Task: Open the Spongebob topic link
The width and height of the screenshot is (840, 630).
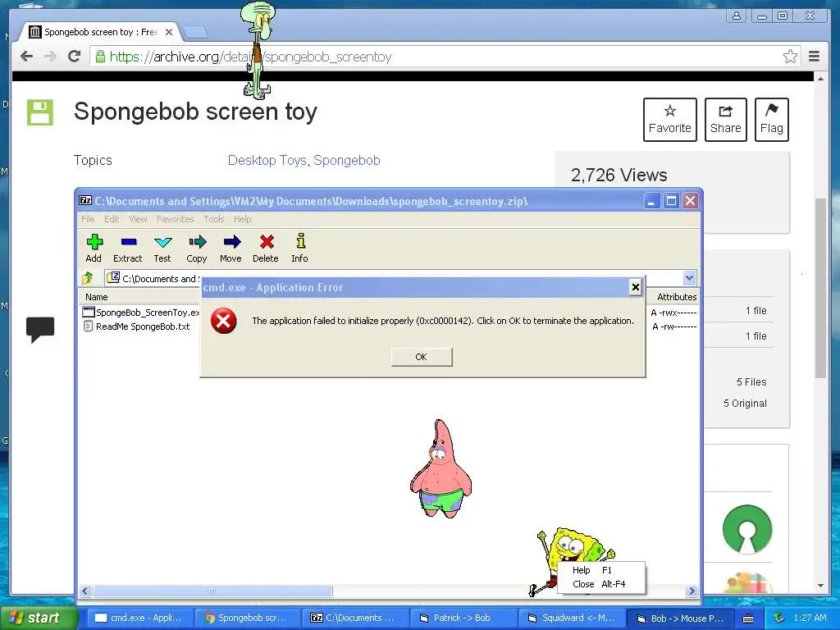Action: 347,160
